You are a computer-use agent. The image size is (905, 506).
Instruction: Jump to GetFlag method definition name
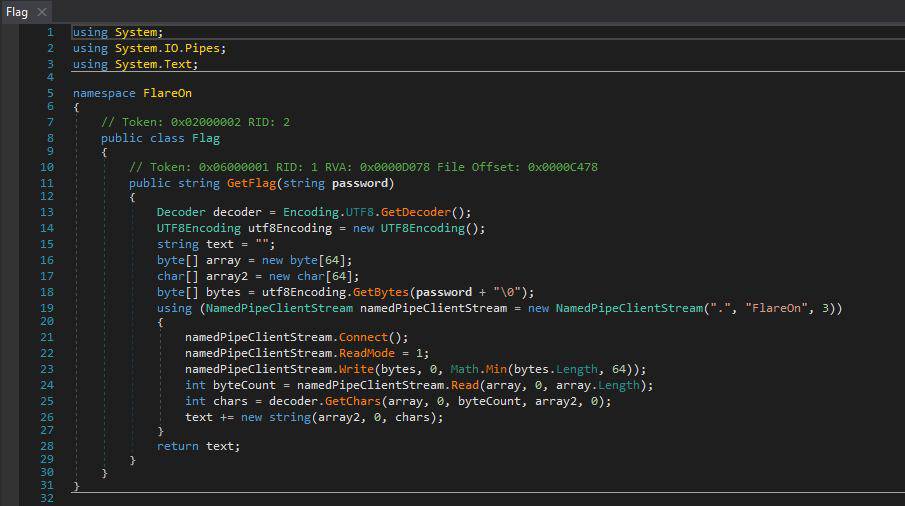(255, 183)
